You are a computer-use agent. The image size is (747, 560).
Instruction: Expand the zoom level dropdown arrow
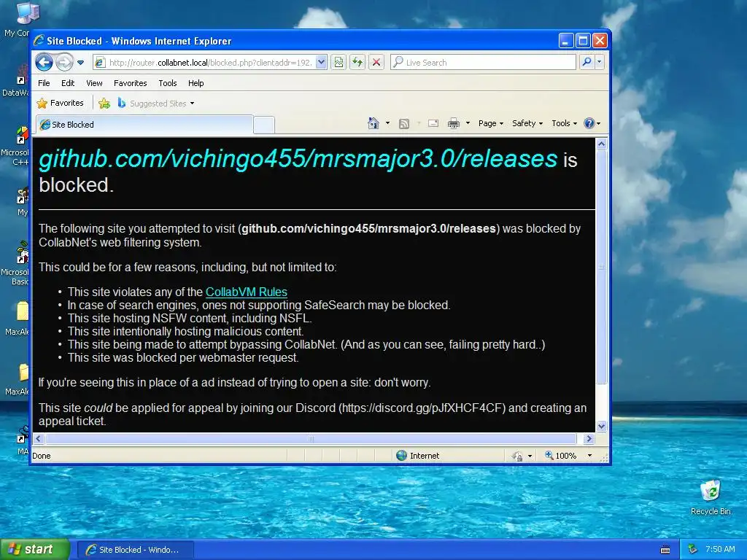(589, 456)
